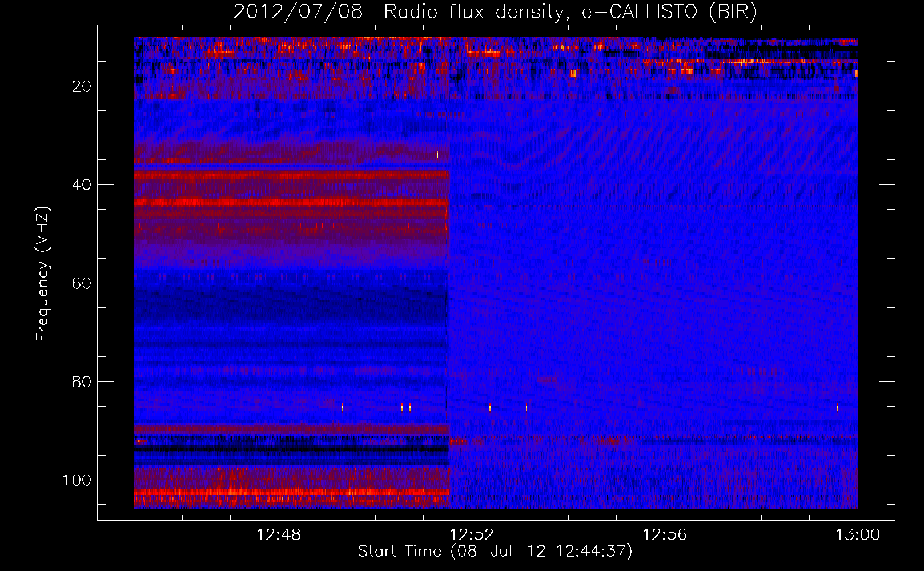Click the 'Start Time (08-Jul-12 12:44:37)' label
924x571 pixels.
point(495,552)
